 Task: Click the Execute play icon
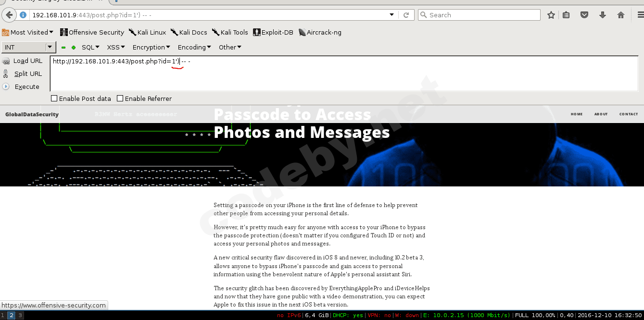pos(6,86)
